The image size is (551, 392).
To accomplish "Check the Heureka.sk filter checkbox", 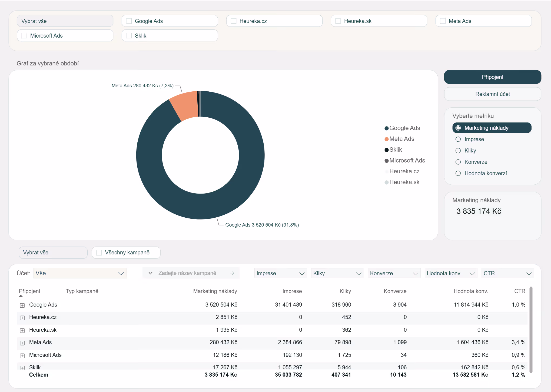I will pyautogui.click(x=338, y=21).
